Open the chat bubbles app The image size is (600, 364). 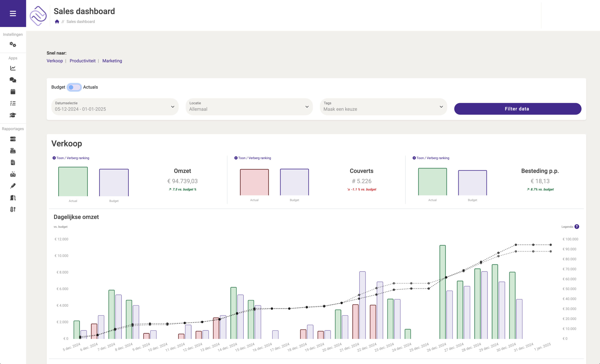13,80
